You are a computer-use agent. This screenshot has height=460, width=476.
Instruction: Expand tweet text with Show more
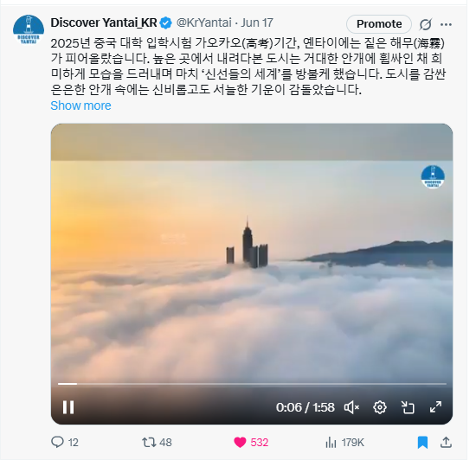80,105
